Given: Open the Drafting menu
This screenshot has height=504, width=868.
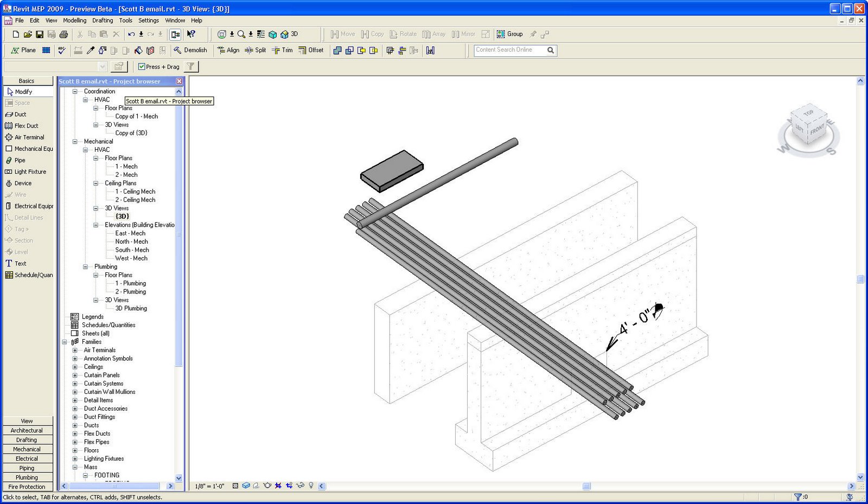Looking at the screenshot, I should click(x=103, y=21).
